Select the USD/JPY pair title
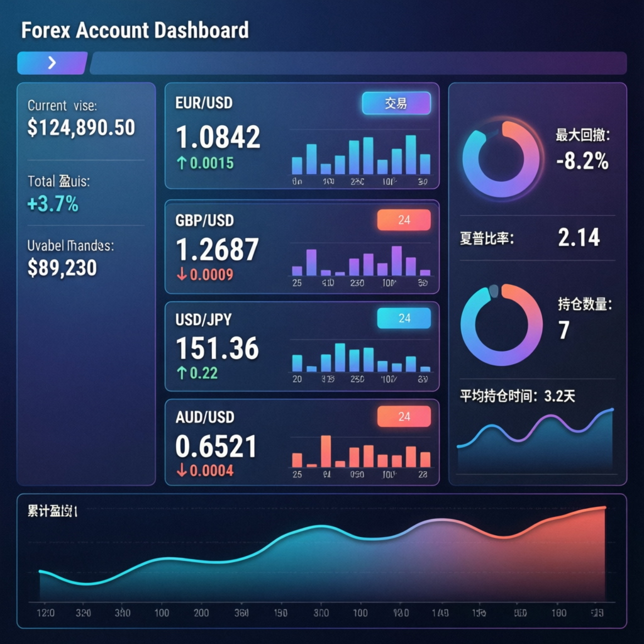 click(x=203, y=319)
